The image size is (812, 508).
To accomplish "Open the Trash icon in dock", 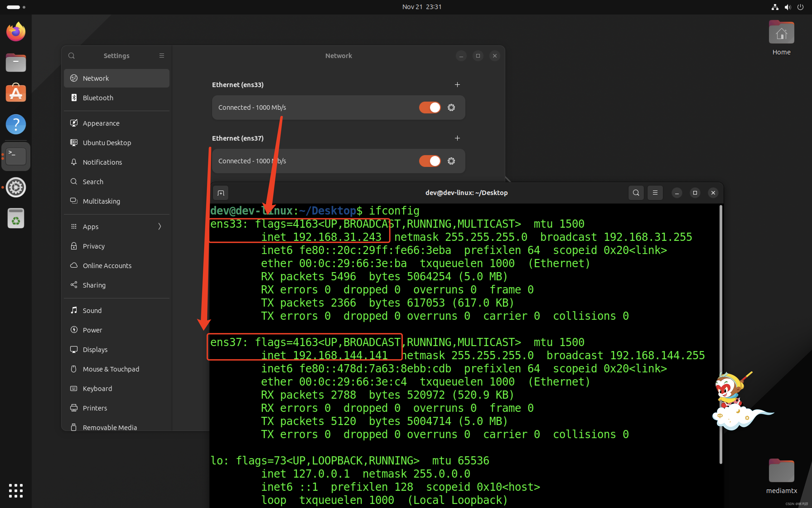I will click(16, 218).
